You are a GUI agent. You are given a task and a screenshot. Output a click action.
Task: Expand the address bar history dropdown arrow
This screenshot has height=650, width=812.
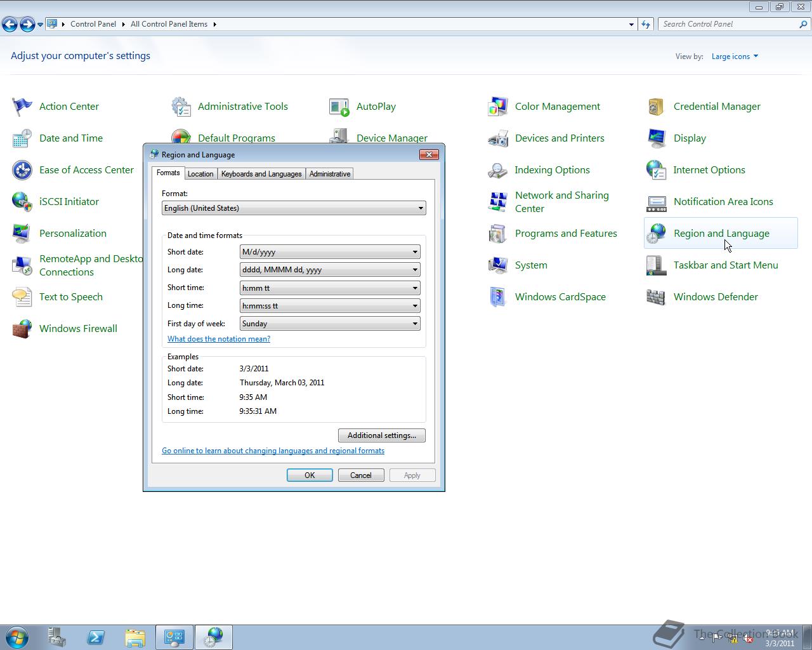(631, 24)
